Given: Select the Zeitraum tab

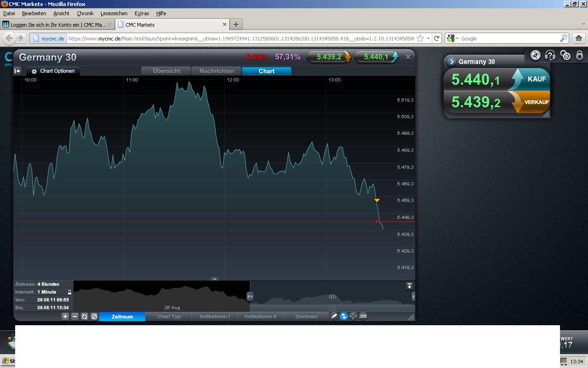Looking at the screenshot, I should (122, 316).
